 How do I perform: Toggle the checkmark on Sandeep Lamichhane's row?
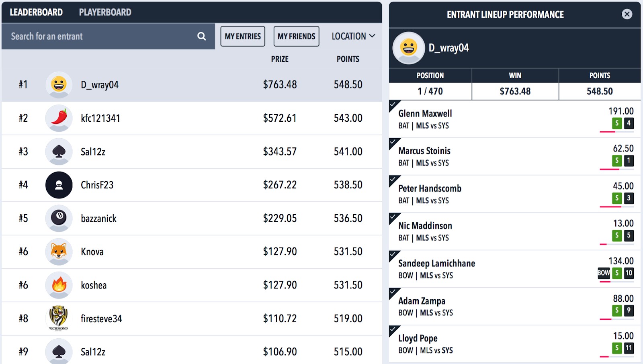pos(393,255)
